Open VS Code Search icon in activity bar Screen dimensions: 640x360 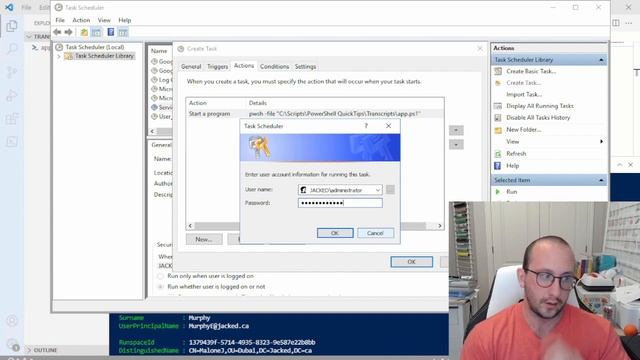(12, 49)
